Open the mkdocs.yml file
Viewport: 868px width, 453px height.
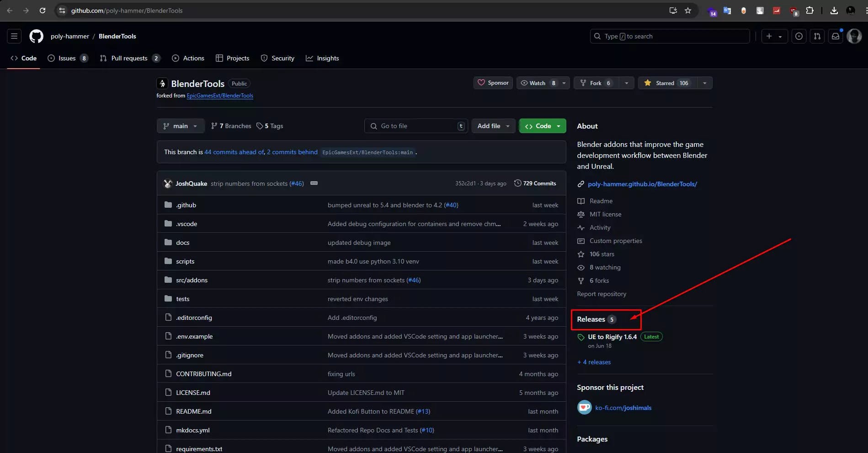point(192,430)
